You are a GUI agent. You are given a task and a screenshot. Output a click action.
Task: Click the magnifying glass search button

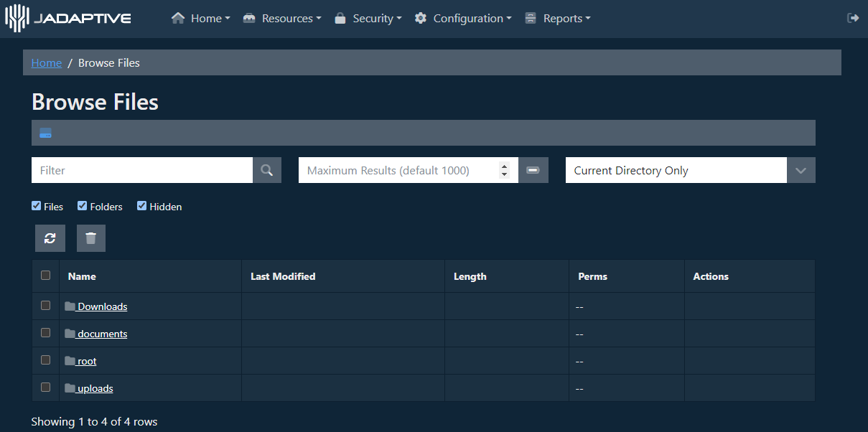[267, 170]
